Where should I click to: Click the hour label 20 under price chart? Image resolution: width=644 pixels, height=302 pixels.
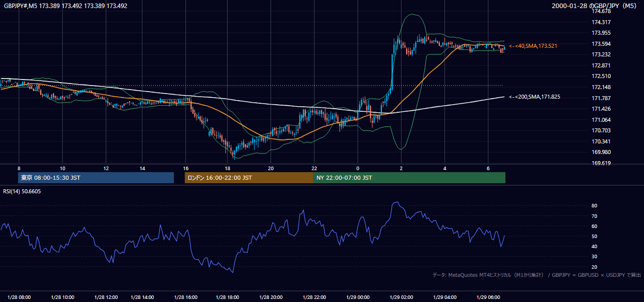tap(271, 168)
